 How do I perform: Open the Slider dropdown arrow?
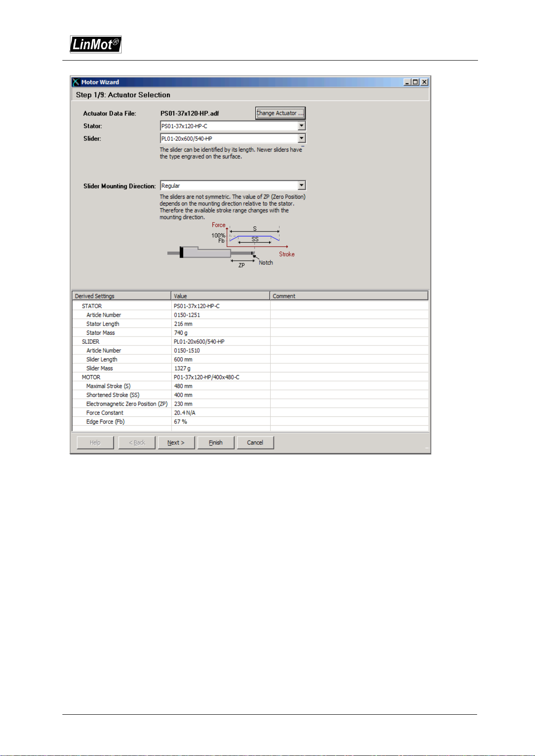(x=302, y=139)
